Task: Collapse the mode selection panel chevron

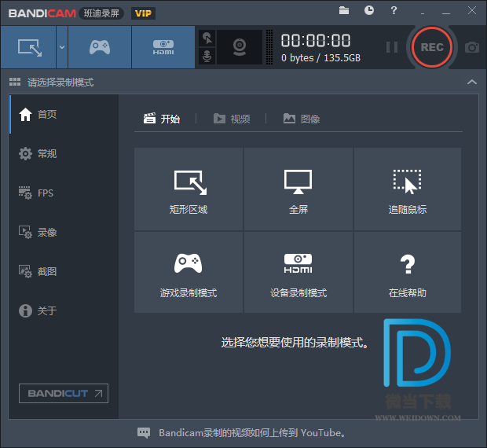Action: click(x=472, y=82)
